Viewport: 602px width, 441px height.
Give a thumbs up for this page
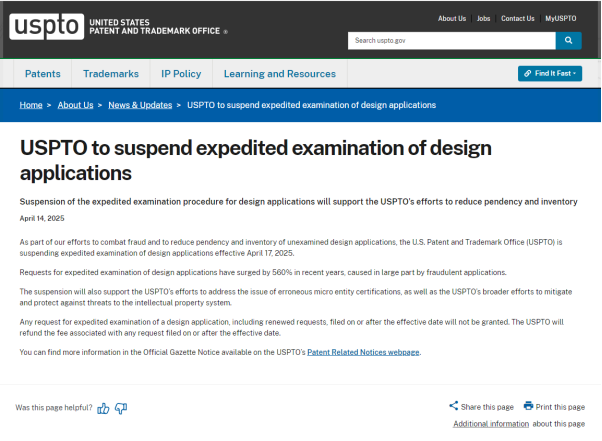pyautogui.click(x=103, y=408)
